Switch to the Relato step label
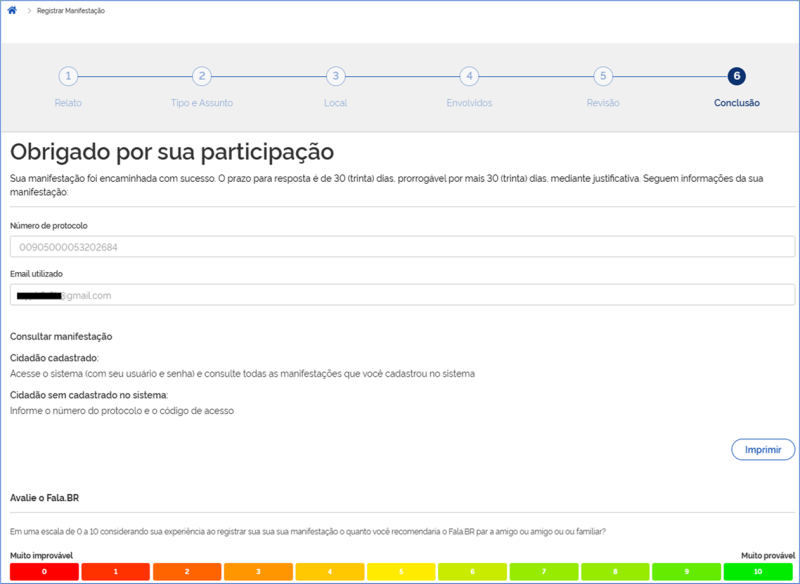Viewport: 800px width, 584px height. (66, 103)
